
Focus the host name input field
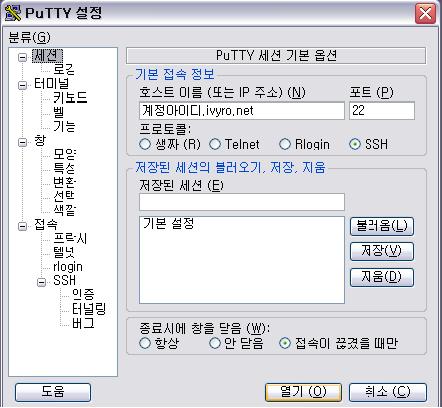242,111
